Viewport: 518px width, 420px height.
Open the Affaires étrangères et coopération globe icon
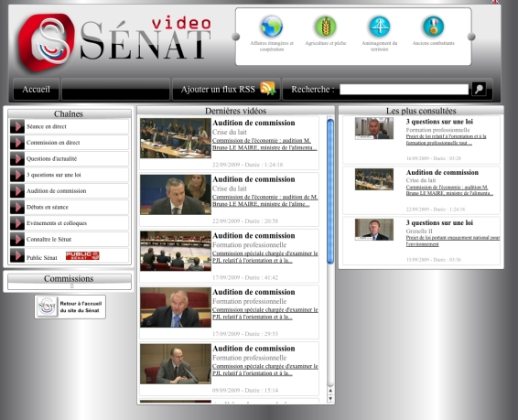pyautogui.click(x=271, y=27)
